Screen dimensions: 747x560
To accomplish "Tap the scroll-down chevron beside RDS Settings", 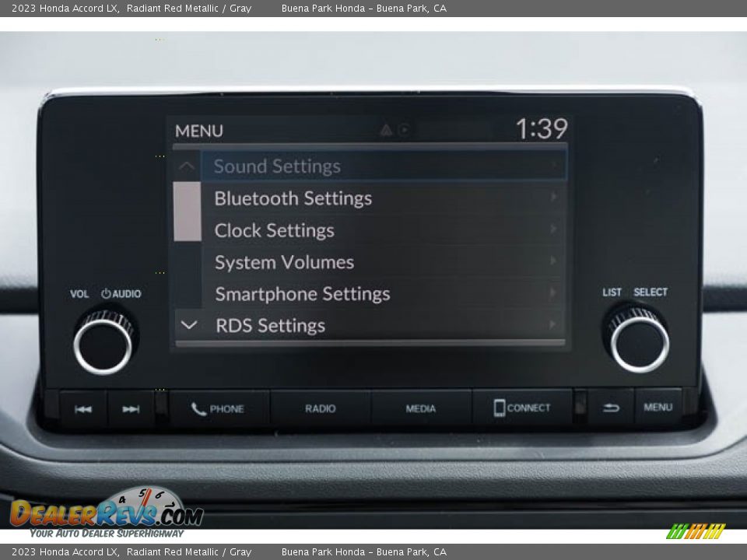I will pyautogui.click(x=189, y=325).
